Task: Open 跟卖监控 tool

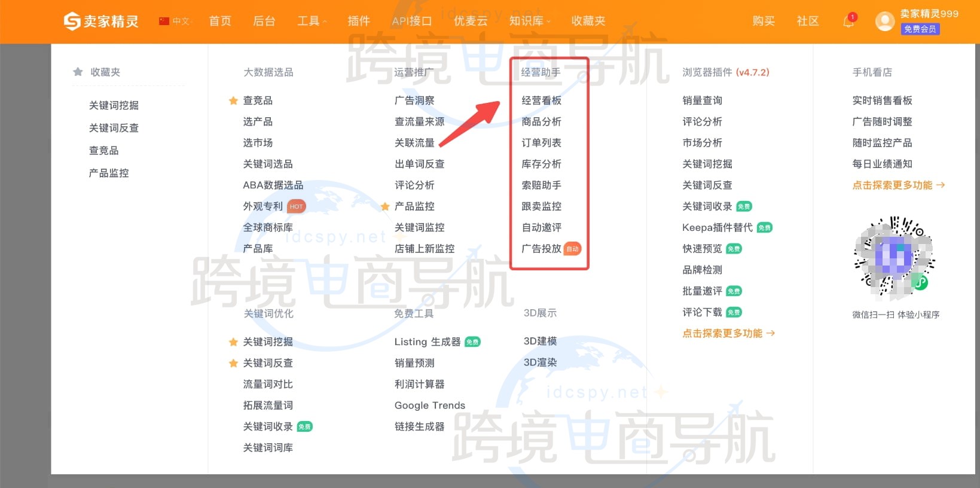Action: (542, 206)
